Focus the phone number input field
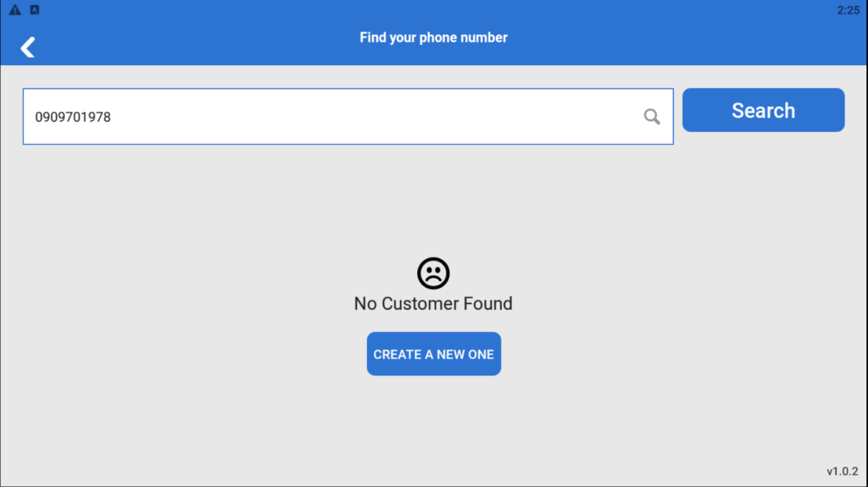868x487 pixels. [x=348, y=116]
